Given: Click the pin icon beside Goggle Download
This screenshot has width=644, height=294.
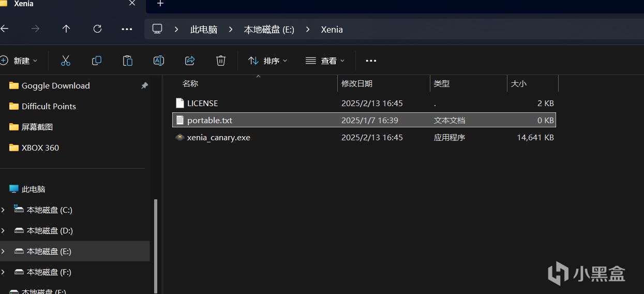Looking at the screenshot, I should 144,86.
